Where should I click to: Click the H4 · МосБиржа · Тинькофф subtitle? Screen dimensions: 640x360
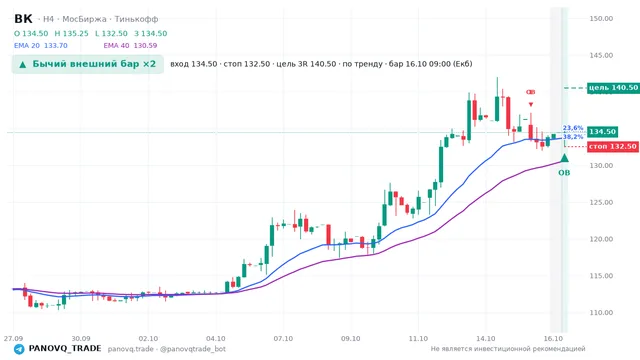(x=101, y=19)
